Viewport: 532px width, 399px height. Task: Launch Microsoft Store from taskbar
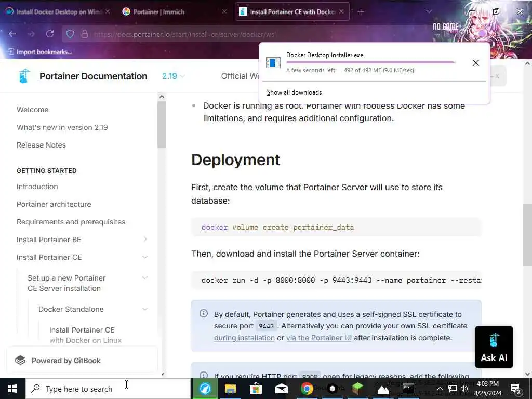coord(256,389)
